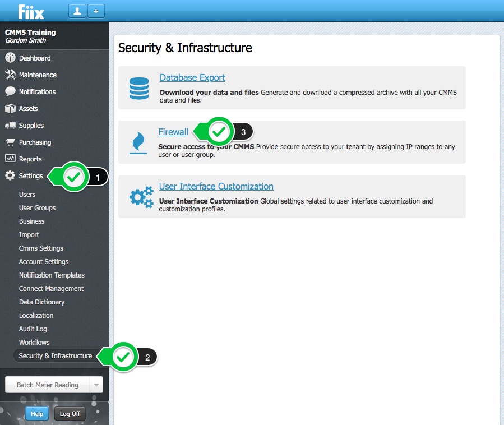Open Data Dictionary
504x425 pixels.
41,302
